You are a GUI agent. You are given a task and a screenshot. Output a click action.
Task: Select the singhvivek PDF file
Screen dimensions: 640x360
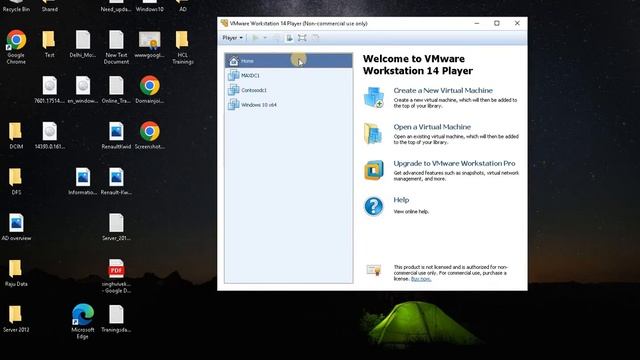click(x=116, y=276)
